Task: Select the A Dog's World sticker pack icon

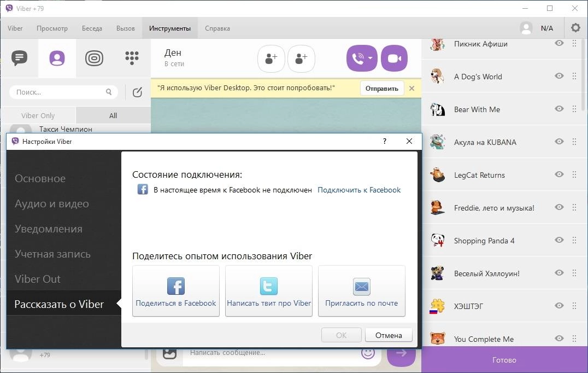Action: point(437,77)
